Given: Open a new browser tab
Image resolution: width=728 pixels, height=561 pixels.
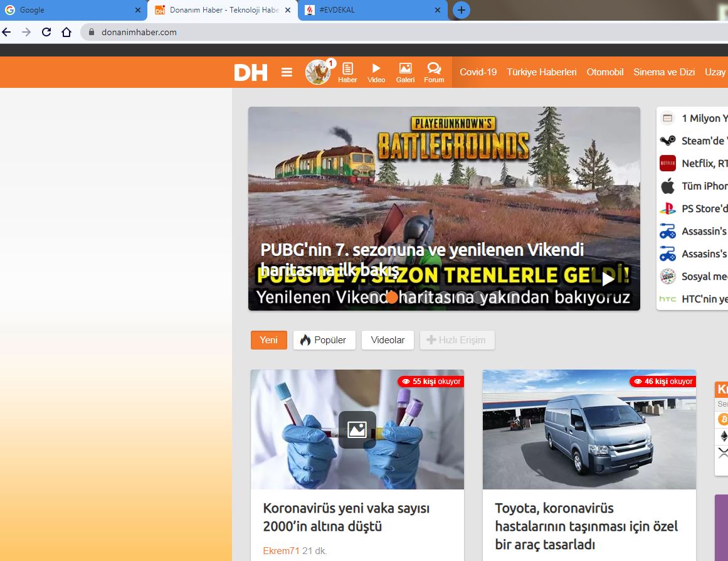Looking at the screenshot, I should [462, 10].
